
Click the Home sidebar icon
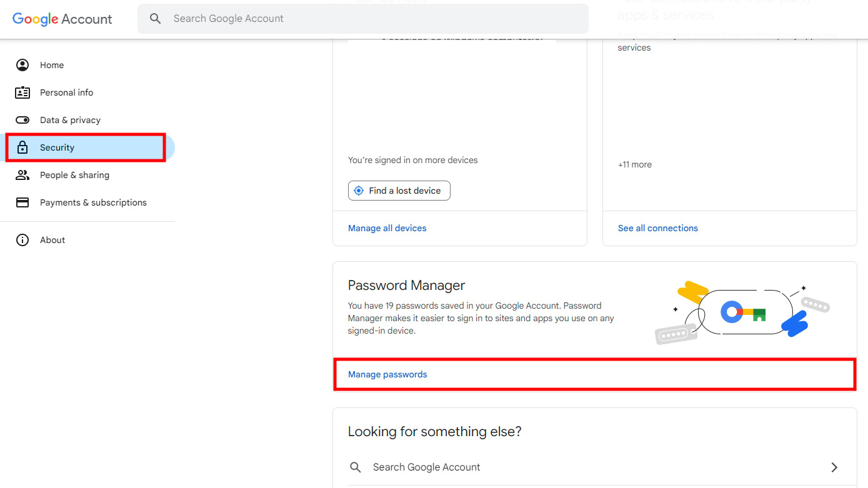click(22, 65)
